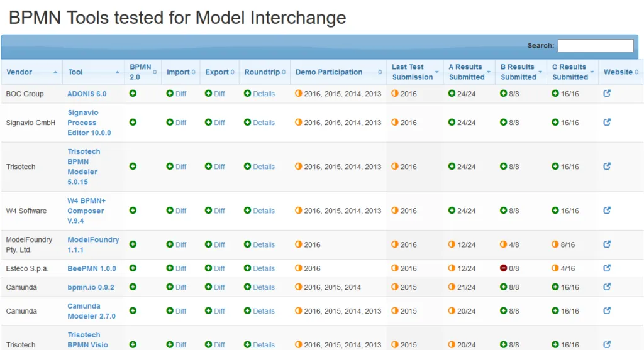Click orange icon next to bpmn.io 21/24
The image size is (644, 350).
click(452, 287)
